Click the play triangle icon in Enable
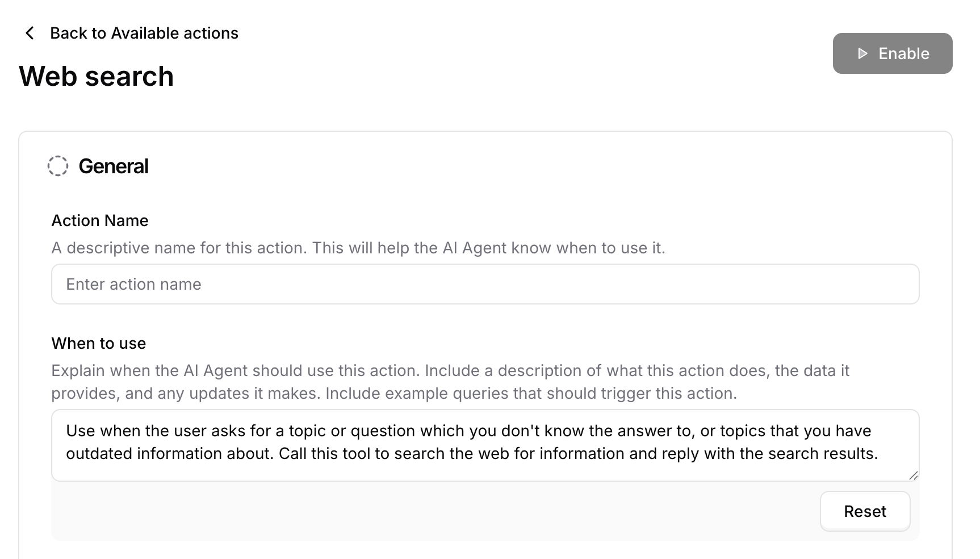 click(862, 53)
